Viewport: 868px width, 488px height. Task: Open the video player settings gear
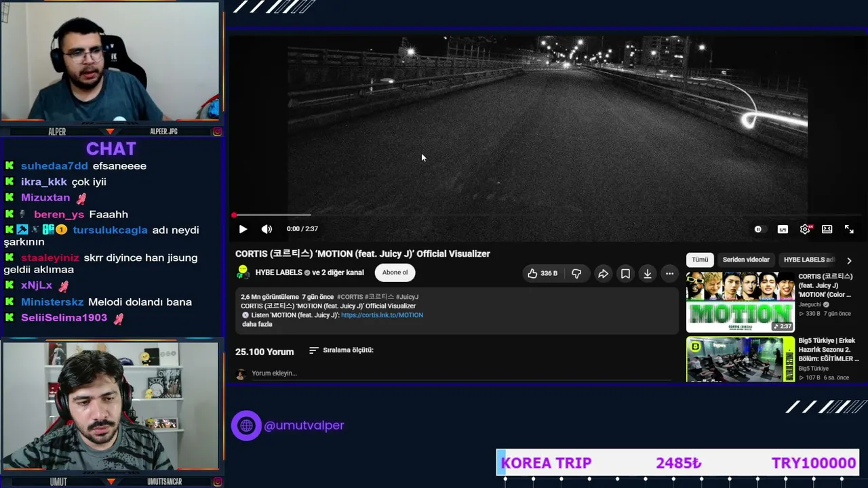point(805,229)
